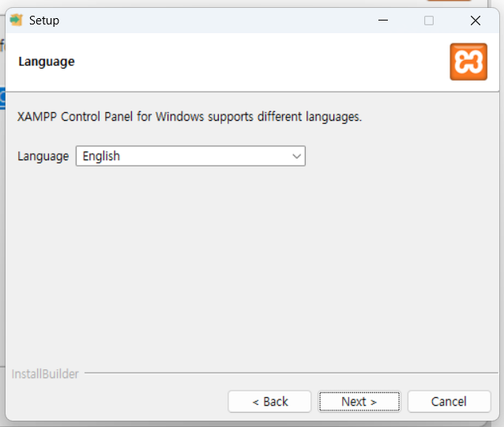
Task: Click the Next > button
Action: point(359,401)
